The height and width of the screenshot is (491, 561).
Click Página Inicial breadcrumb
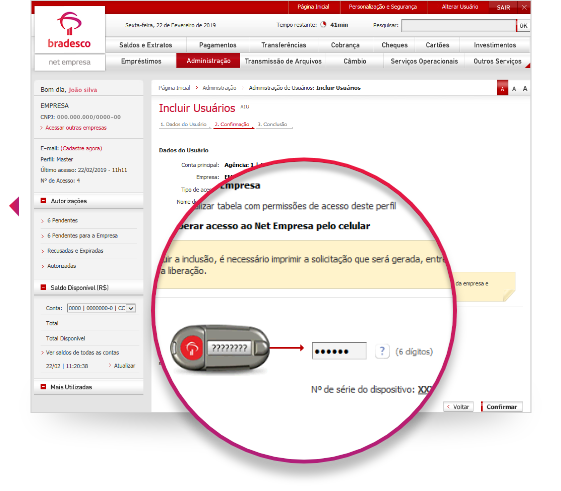[174, 88]
